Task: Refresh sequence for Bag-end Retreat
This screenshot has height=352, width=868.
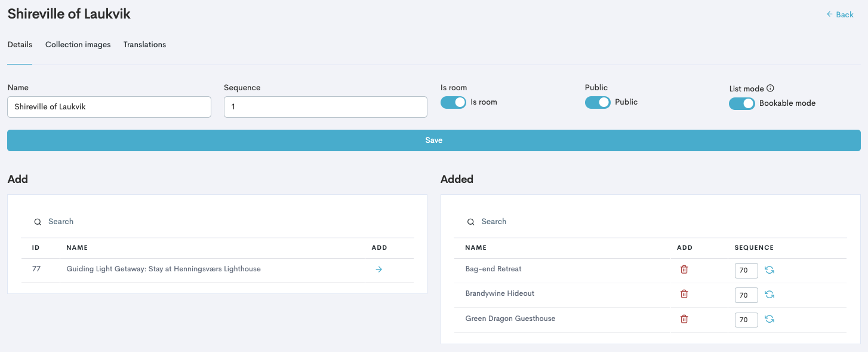Action: 769,270
